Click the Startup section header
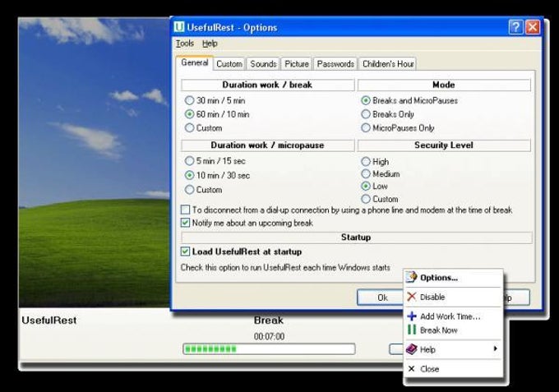 (x=356, y=238)
